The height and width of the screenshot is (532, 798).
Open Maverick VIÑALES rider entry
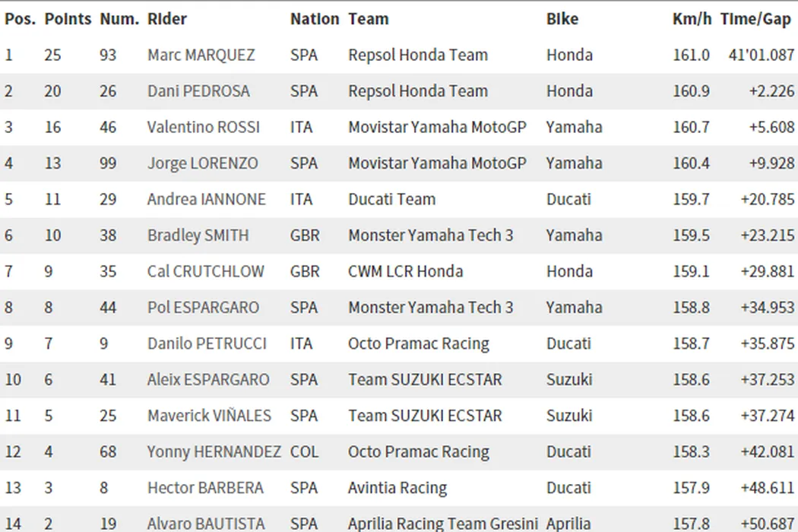[x=209, y=416]
